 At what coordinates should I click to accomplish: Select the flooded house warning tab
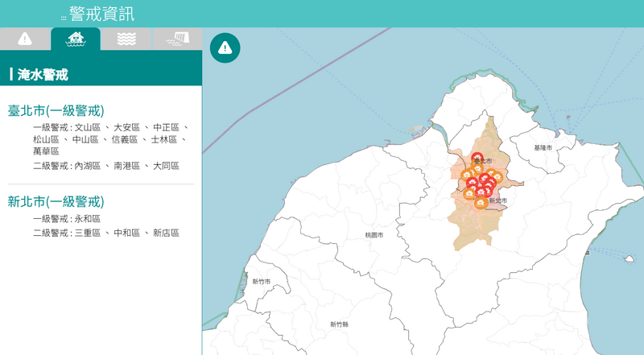(76, 39)
